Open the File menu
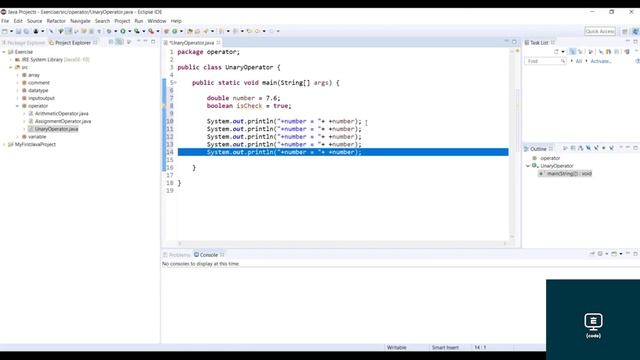The height and width of the screenshot is (360, 640). point(5,21)
